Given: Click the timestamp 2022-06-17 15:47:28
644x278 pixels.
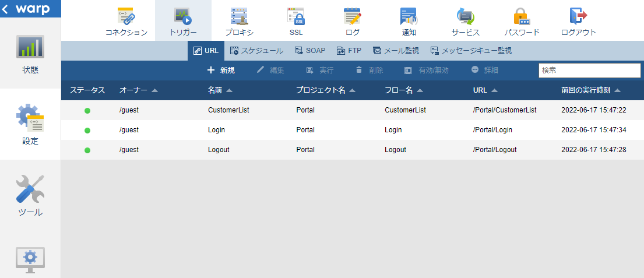Looking at the screenshot, I should coord(593,149).
